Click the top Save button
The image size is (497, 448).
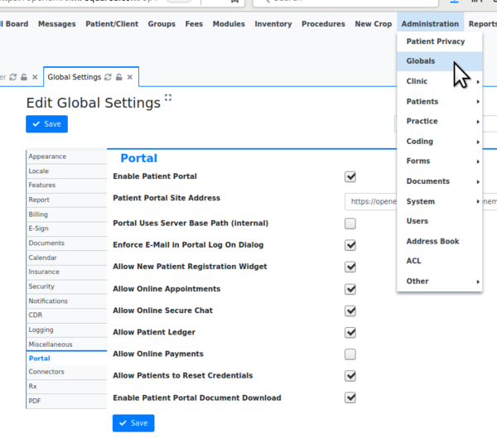[x=47, y=124]
